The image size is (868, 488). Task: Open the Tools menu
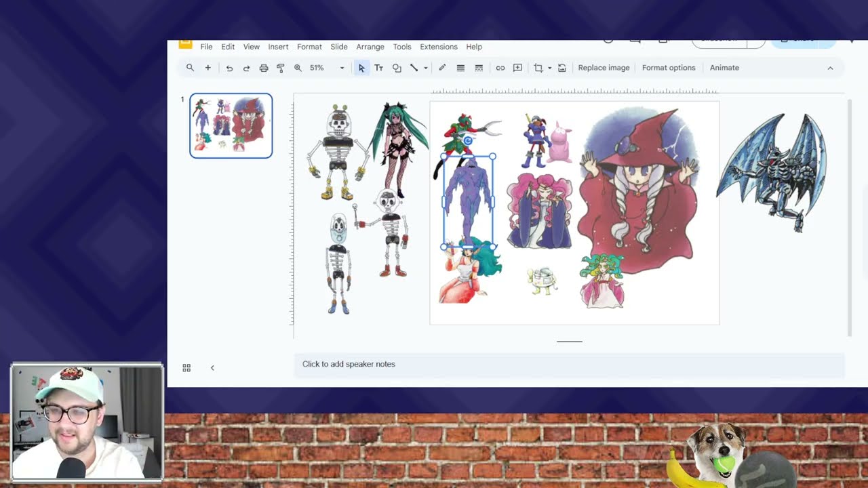(402, 47)
